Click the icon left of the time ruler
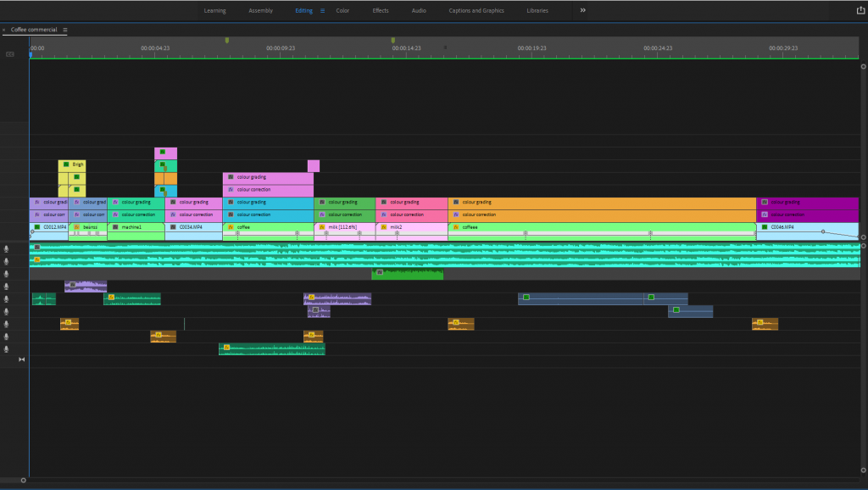The width and height of the screenshot is (868, 490). point(10,54)
